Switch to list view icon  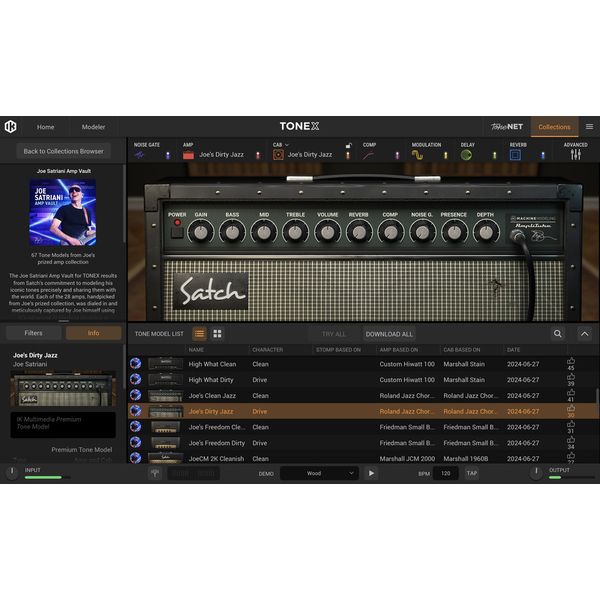click(x=199, y=334)
